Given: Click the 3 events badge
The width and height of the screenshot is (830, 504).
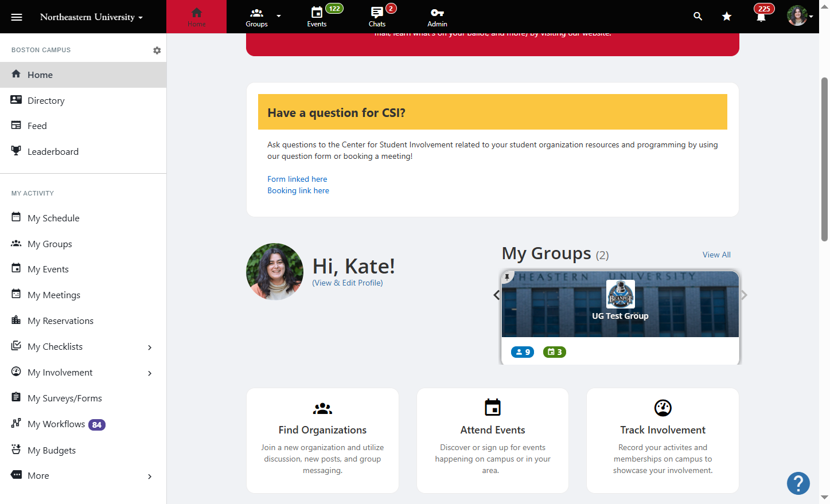Looking at the screenshot, I should [555, 352].
